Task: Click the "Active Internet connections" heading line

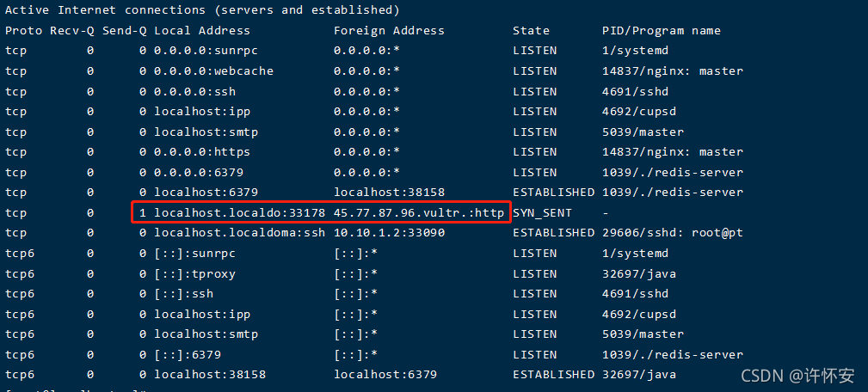Action: pyautogui.click(x=202, y=10)
